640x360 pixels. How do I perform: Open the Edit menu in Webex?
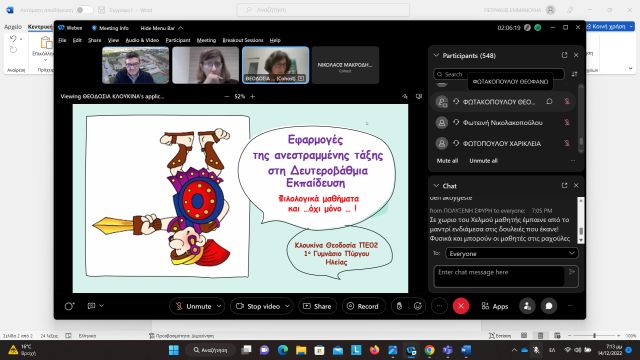pyautogui.click(x=77, y=40)
